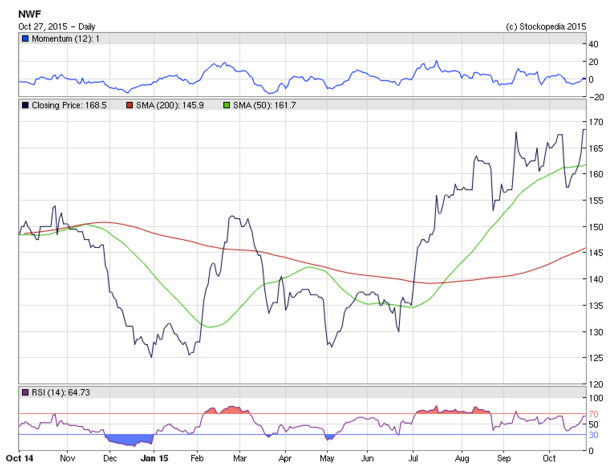
Task: Click the RSI 100 axis label
Action: [596, 398]
